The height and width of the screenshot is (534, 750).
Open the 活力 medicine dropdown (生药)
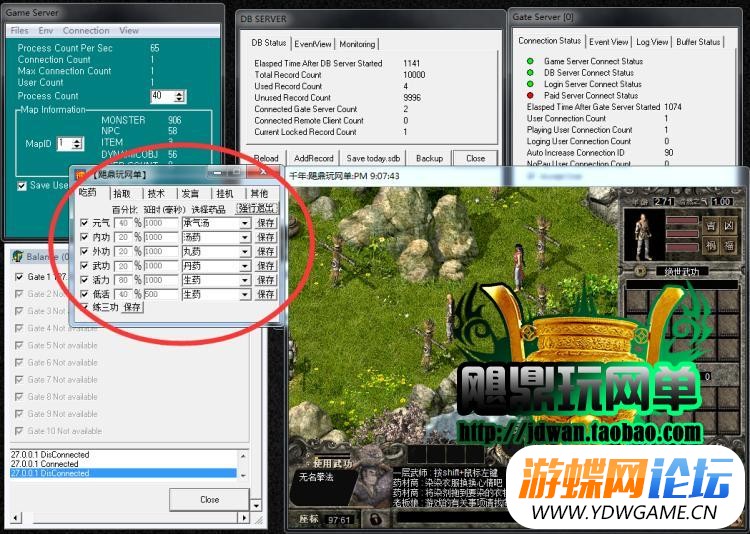click(216, 280)
